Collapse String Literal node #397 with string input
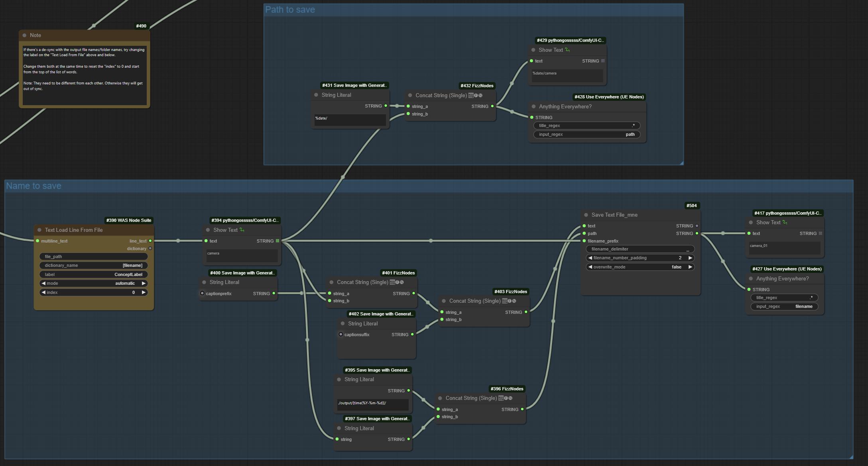This screenshot has width=868, height=466. point(339,429)
